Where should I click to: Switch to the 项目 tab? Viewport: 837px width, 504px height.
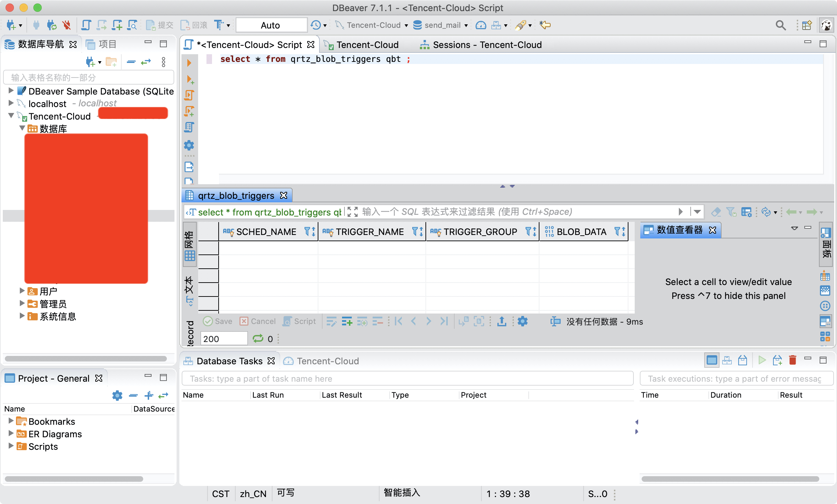click(101, 44)
